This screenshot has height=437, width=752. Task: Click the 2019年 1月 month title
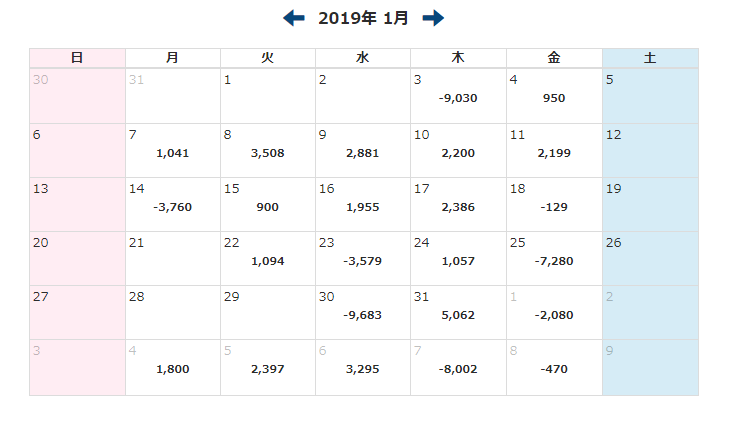point(363,18)
